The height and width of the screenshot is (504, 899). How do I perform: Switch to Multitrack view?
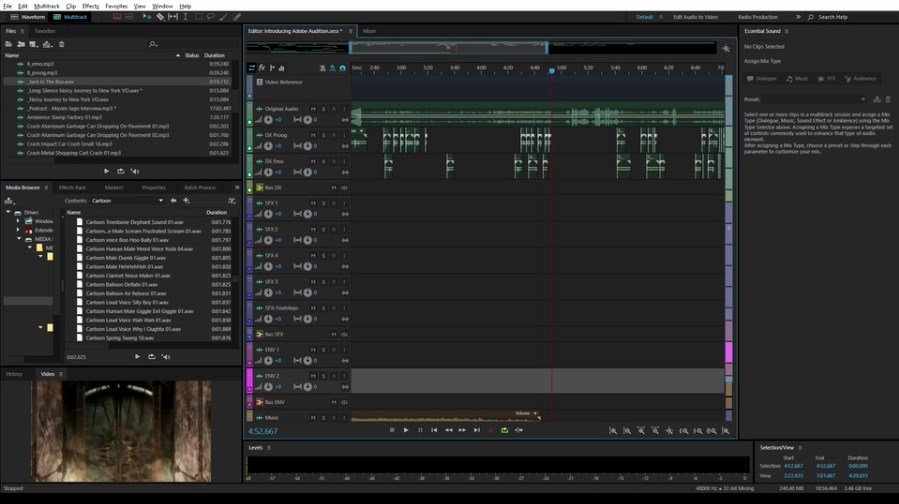tap(70, 17)
